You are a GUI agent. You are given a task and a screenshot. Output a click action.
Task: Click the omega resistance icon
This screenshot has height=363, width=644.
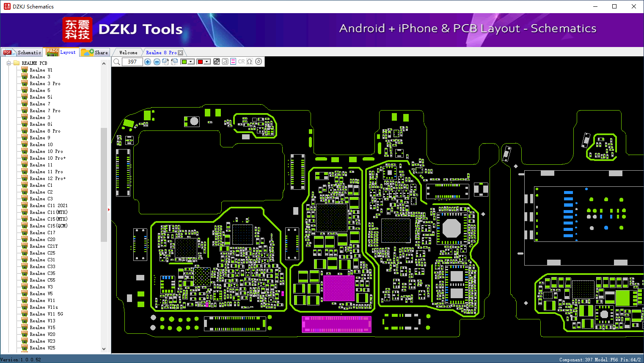[x=250, y=61]
